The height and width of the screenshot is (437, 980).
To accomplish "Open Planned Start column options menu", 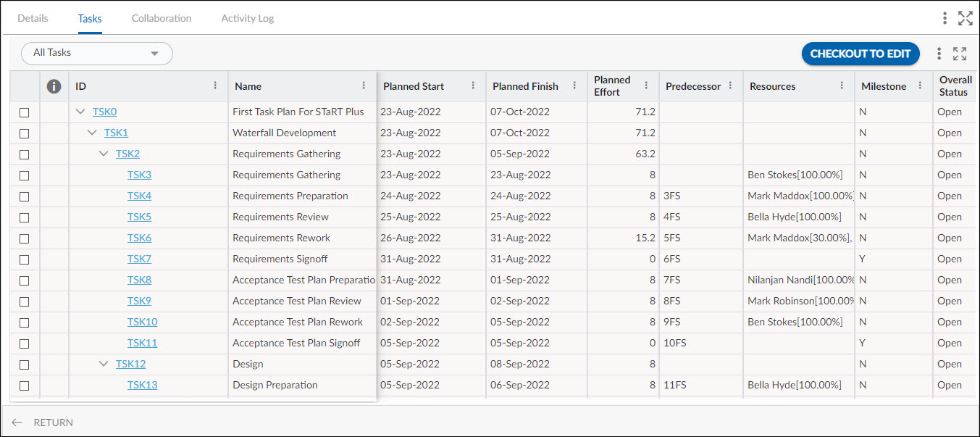I will (x=473, y=86).
